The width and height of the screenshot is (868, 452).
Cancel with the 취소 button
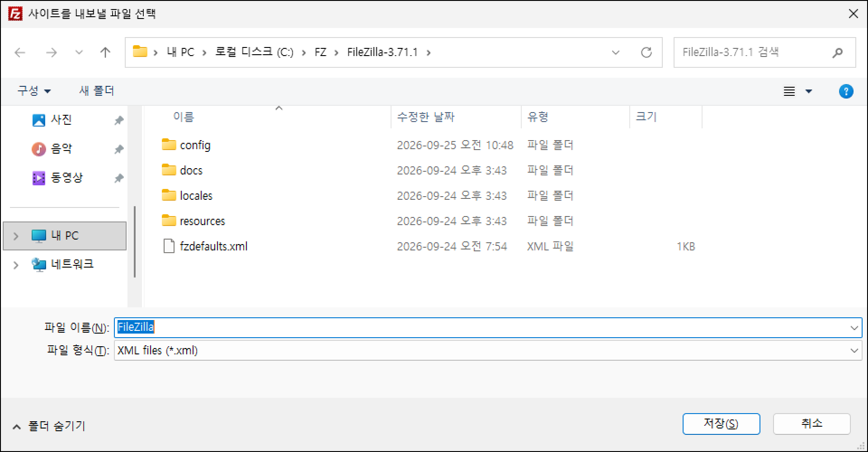pos(811,424)
